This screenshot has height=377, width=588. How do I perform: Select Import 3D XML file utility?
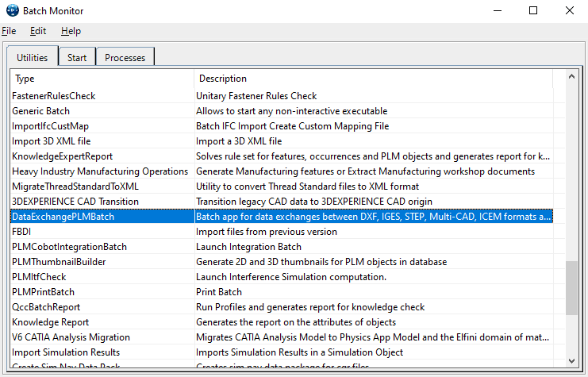coord(281,141)
